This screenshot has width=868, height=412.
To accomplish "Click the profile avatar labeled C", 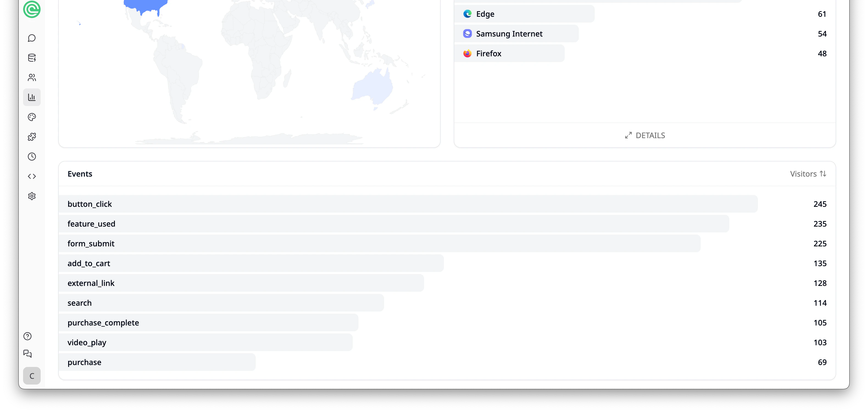I will (x=32, y=376).
